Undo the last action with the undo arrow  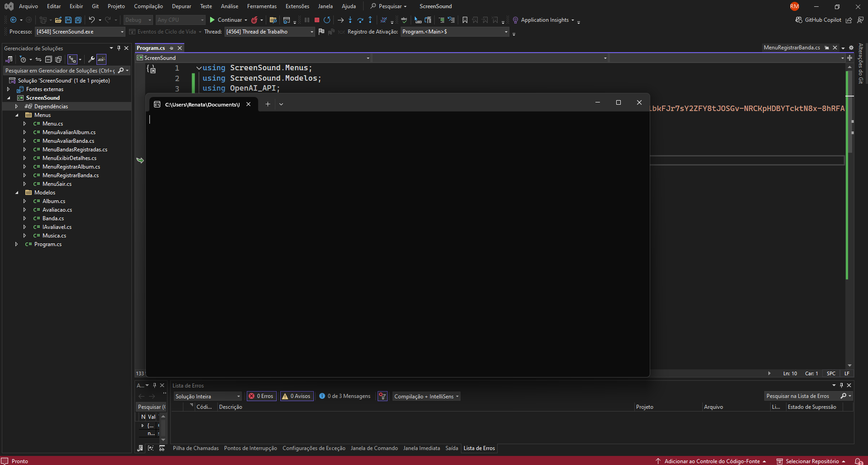(92, 20)
